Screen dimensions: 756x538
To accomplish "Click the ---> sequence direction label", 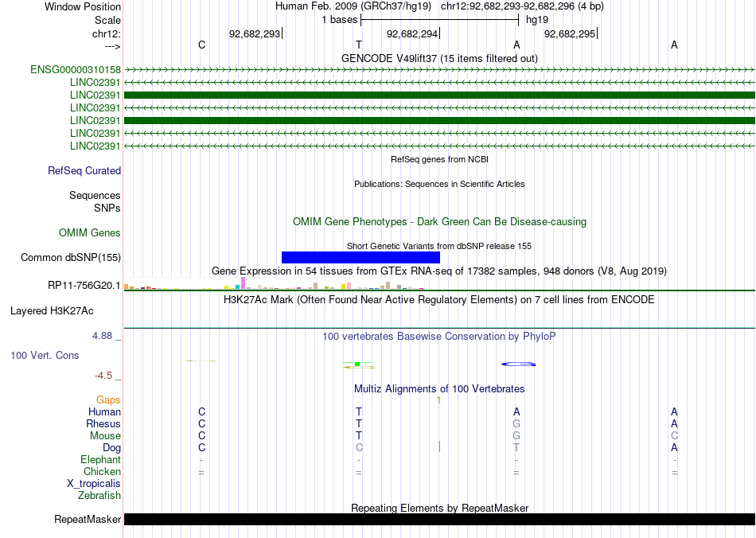I will [x=113, y=46].
